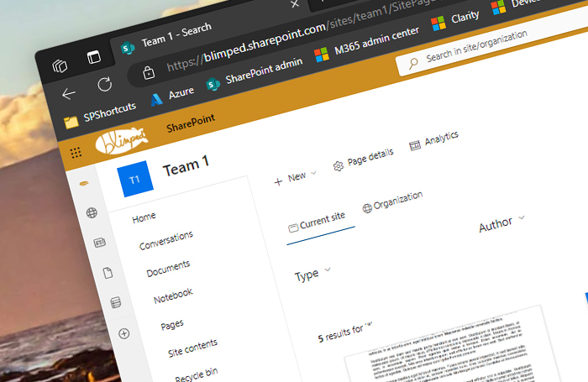Open Site contents in navigation
Viewport: 588px width, 382px height.
[192, 348]
